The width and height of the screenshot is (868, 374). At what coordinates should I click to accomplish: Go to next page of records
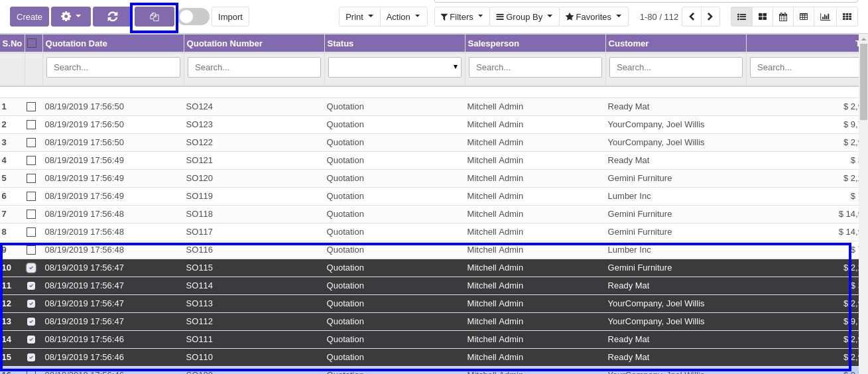click(710, 17)
